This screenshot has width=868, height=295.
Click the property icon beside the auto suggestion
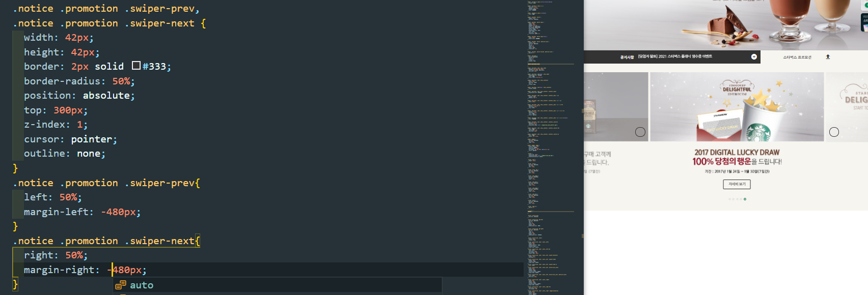[121, 285]
